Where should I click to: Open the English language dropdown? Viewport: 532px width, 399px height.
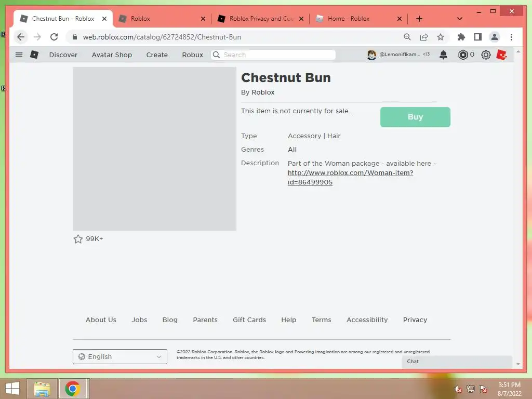(x=120, y=356)
